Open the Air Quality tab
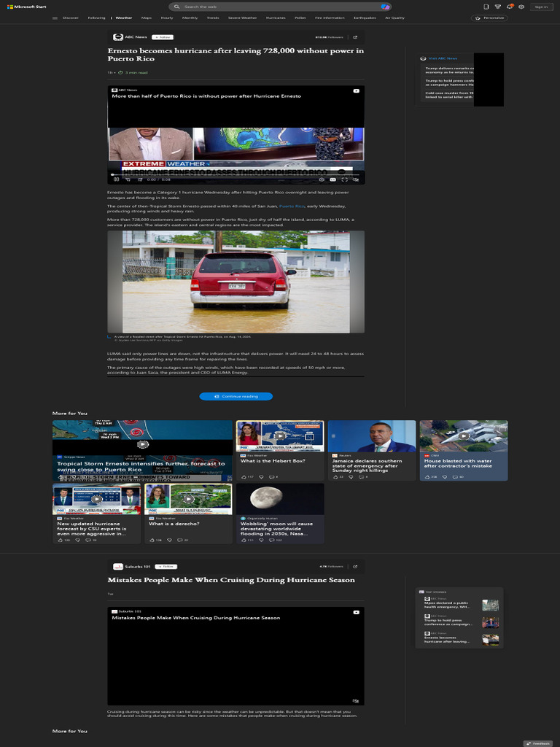This screenshot has width=560, height=747. point(394,18)
